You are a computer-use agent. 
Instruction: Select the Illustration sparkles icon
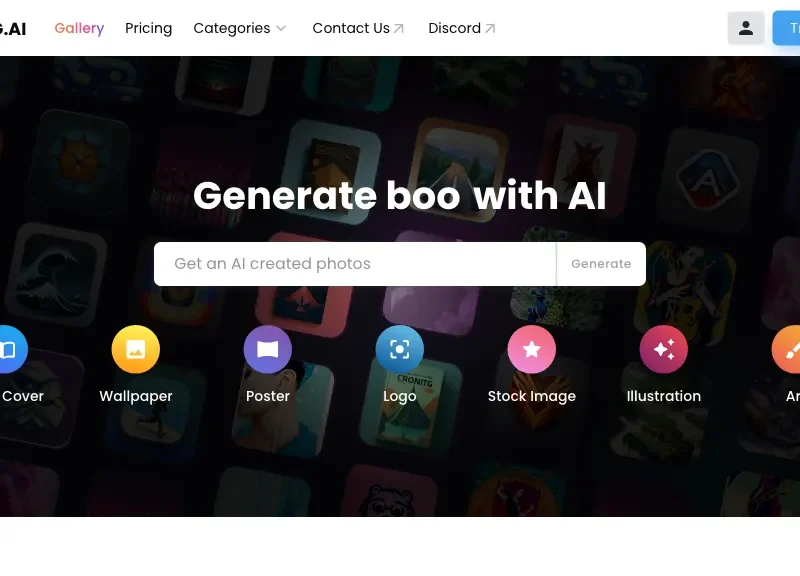pos(664,349)
